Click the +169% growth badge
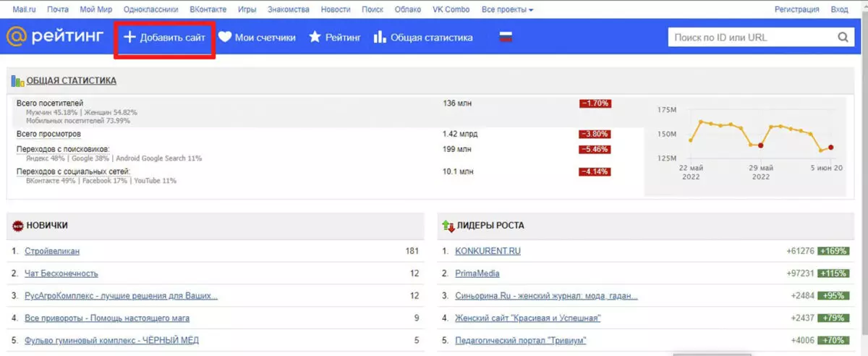The image size is (868, 356). tap(833, 251)
